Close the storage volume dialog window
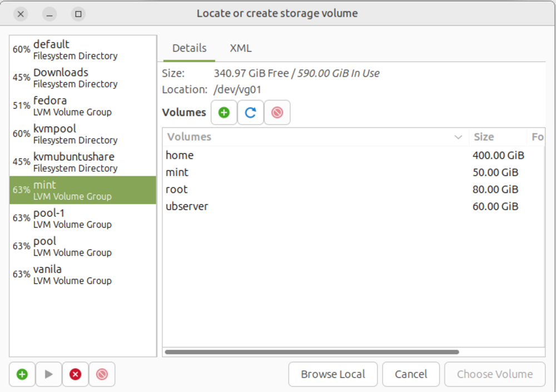The height and width of the screenshot is (392, 556). pyautogui.click(x=21, y=14)
